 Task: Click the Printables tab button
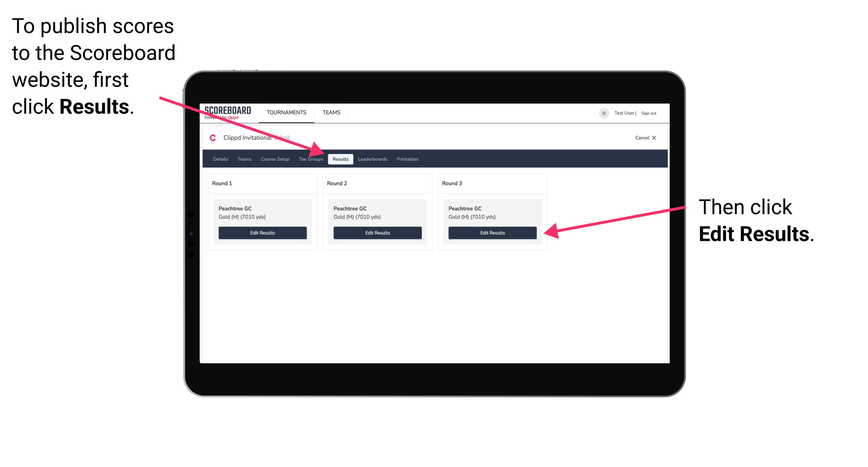coord(407,159)
